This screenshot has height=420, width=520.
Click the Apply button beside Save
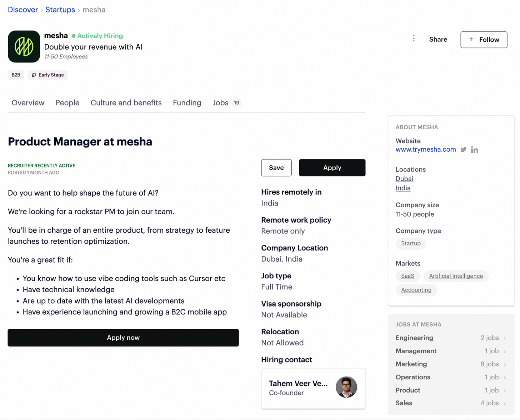pyautogui.click(x=332, y=168)
